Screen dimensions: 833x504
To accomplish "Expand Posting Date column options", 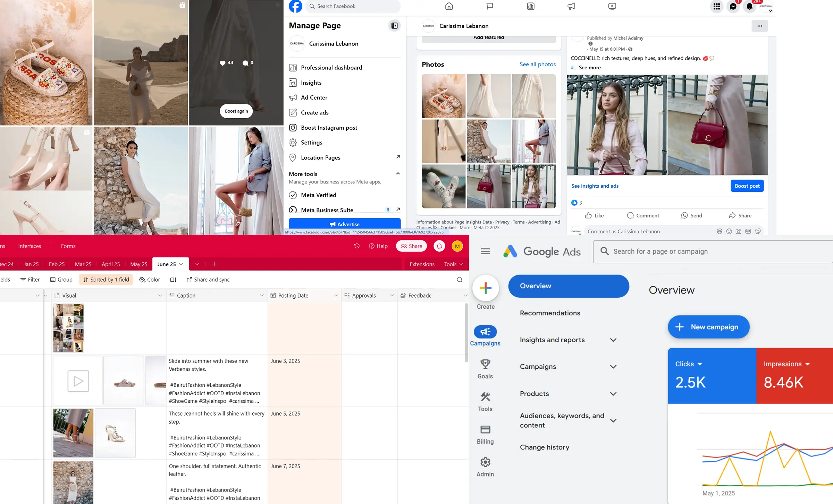I will tap(335, 296).
